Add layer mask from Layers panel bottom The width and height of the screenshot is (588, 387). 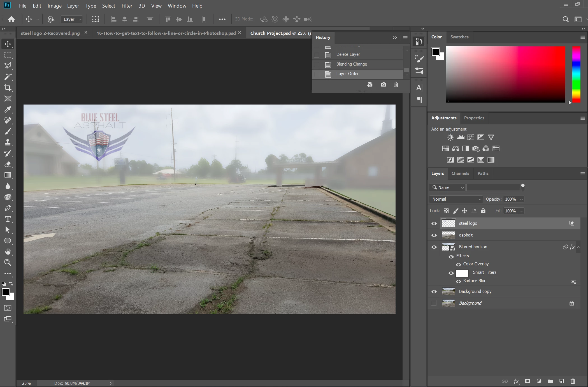coord(527,381)
